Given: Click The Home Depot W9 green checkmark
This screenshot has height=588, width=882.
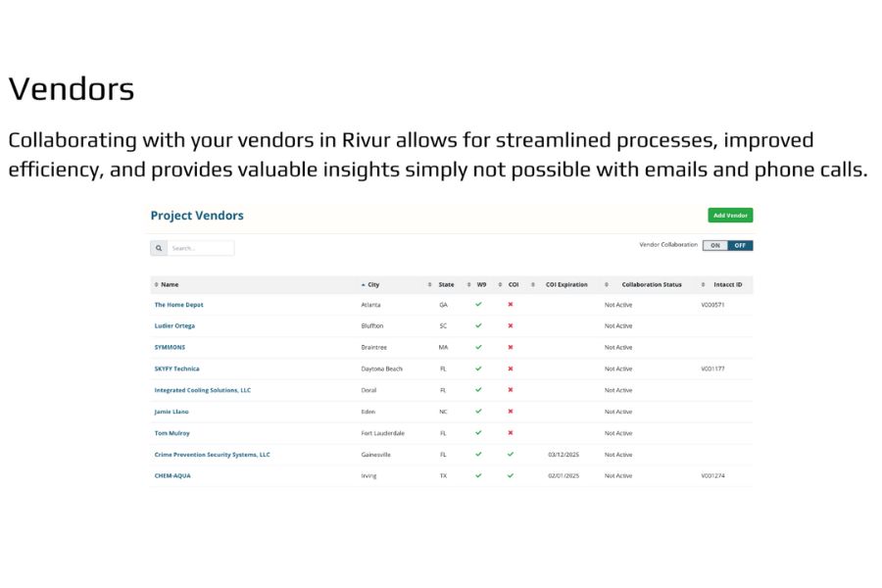Looking at the screenshot, I should (x=479, y=304).
